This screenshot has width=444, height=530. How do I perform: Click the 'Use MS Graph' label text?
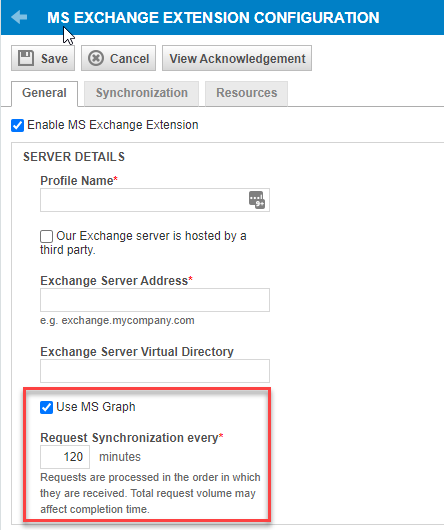[x=96, y=407]
